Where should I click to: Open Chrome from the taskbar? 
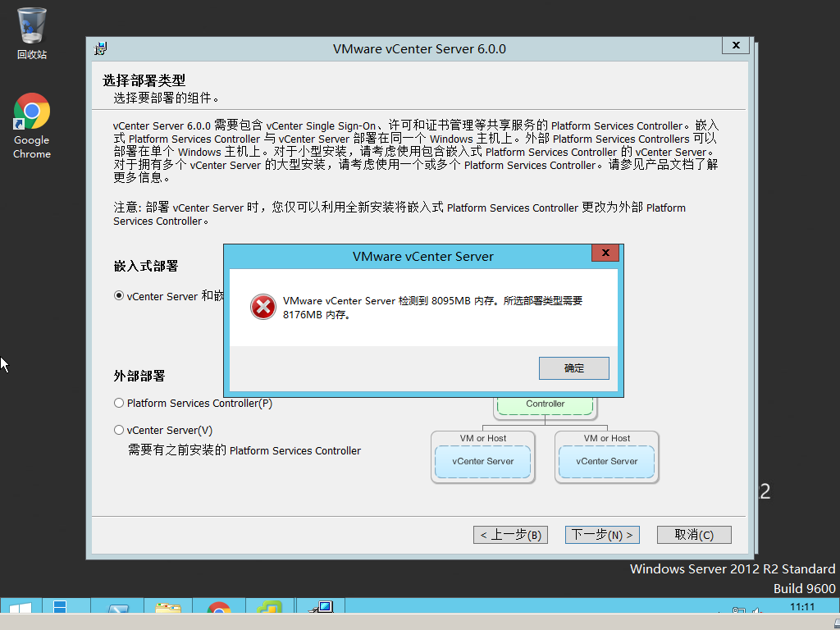[218, 607]
